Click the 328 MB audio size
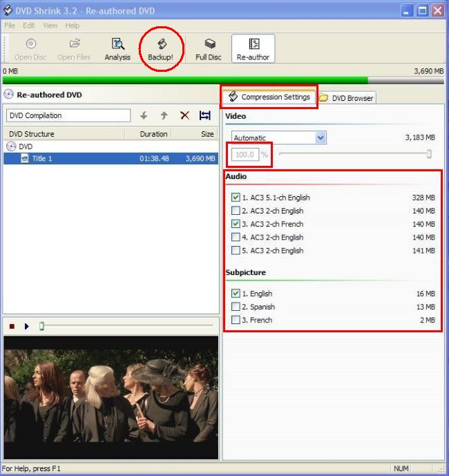Viewport: 449px width, 476px height. [x=423, y=198]
